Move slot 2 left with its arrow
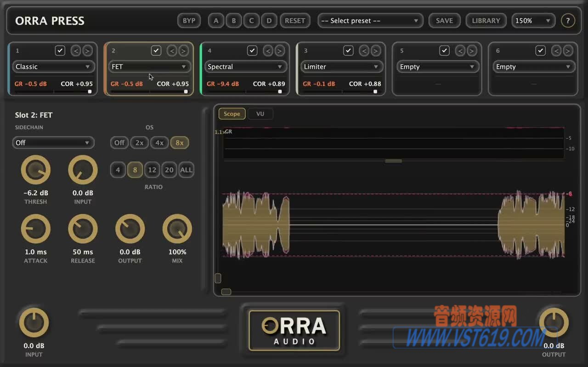The image size is (588, 367). 172,51
